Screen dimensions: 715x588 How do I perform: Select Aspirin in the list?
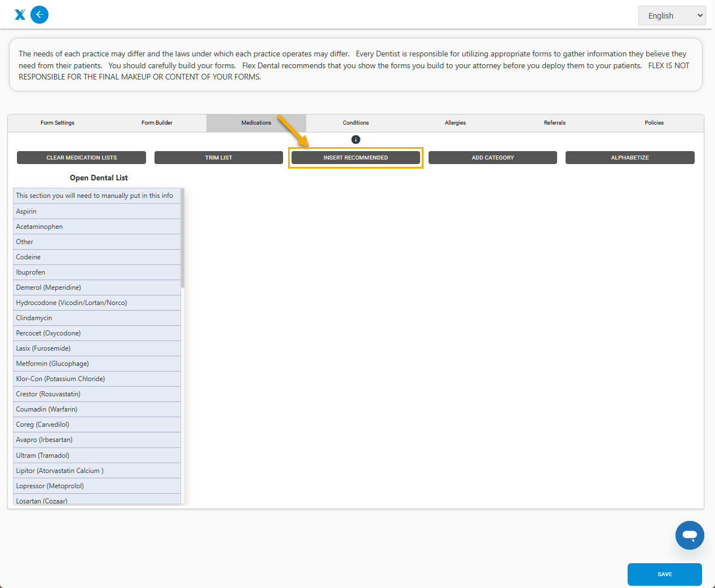97,211
